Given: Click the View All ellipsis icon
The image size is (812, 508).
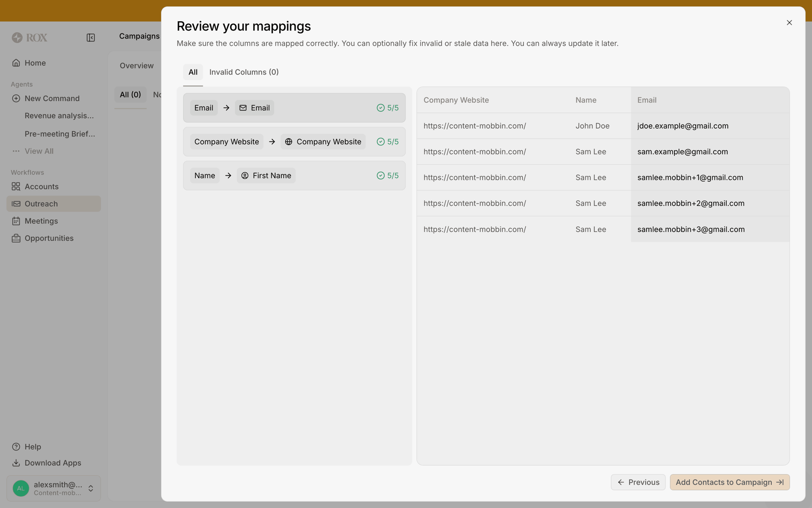Looking at the screenshot, I should coord(16,151).
